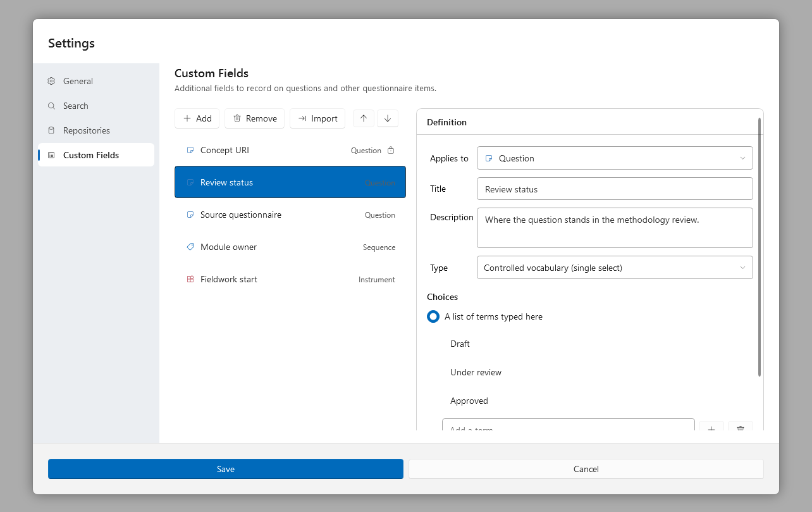
Task: Click the Repositories database icon
Action: click(x=51, y=130)
